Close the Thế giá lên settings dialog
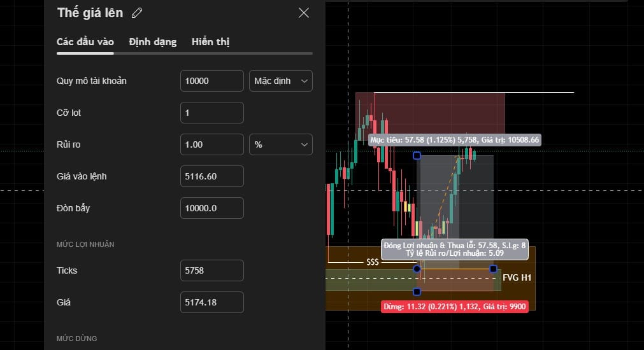 pyautogui.click(x=304, y=13)
